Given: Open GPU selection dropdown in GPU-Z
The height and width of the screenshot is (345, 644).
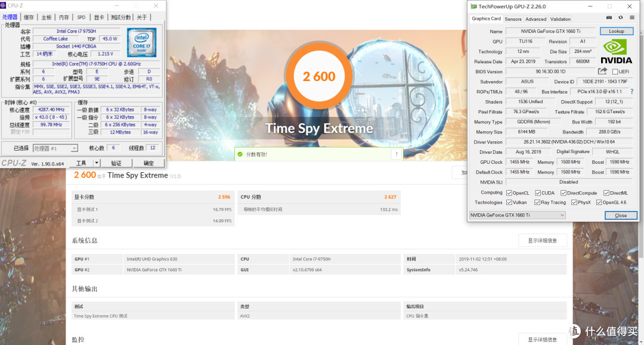Looking at the screenshot, I should coord(518,215).
